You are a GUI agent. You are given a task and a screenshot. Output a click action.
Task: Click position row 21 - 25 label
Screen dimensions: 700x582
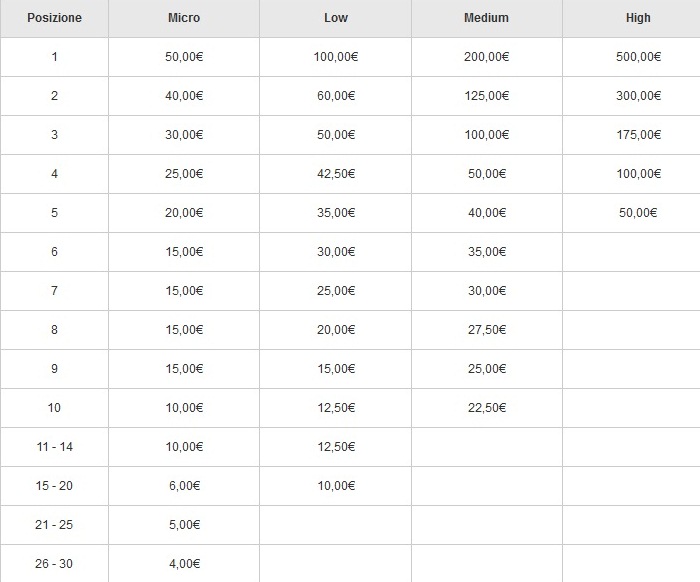[54, 525]
